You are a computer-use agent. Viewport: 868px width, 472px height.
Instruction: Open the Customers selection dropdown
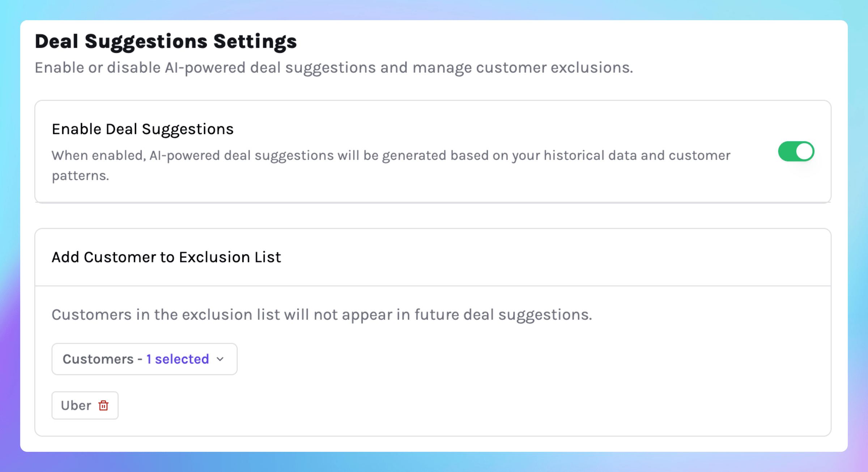pos(144,359)
